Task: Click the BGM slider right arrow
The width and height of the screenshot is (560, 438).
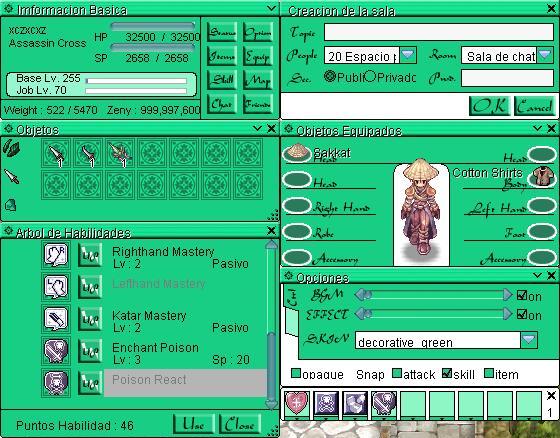Action: coord(508,295)
